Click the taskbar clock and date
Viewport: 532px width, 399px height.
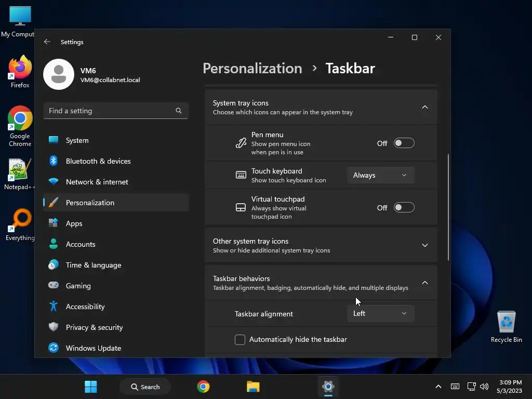510,387
